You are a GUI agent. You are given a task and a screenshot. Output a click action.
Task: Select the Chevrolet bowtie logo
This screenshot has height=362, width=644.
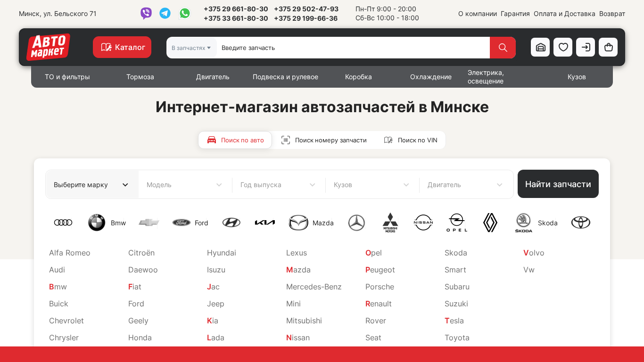click(x=149, y=222)
